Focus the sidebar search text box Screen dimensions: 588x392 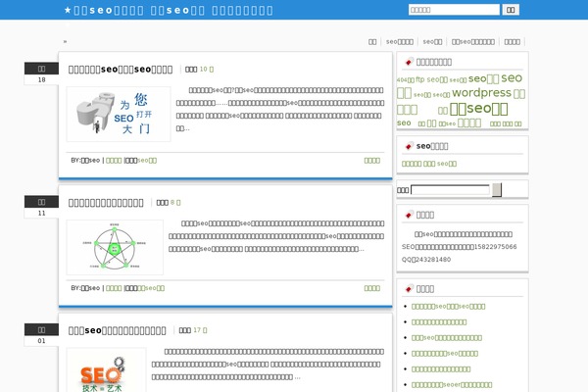(x=450, y=190)
